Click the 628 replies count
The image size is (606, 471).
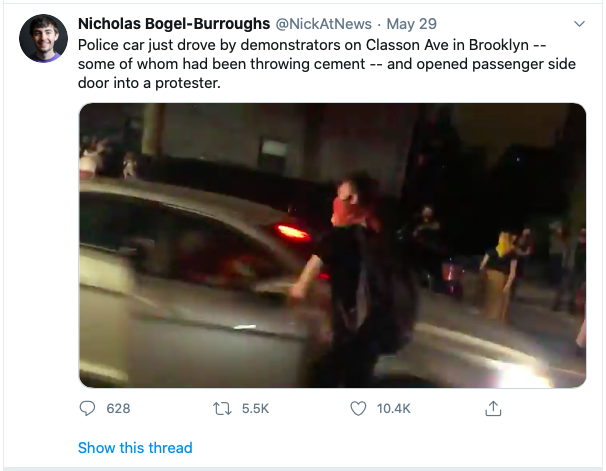coord(118,408)
